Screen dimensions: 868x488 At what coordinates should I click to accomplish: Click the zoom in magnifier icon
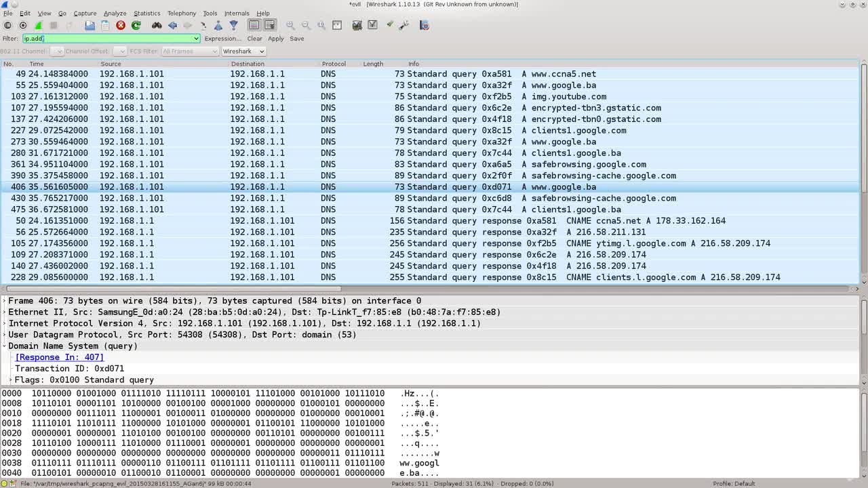pyautogui.click(x=290, y=25)
